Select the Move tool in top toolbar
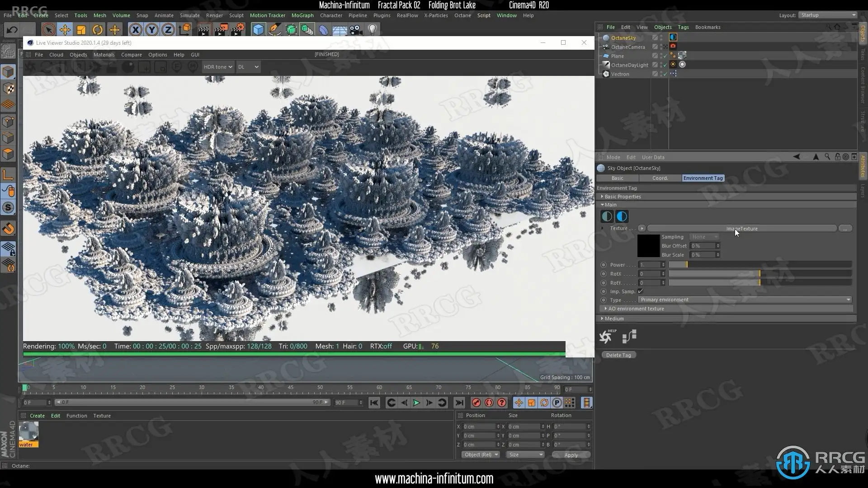This screenshot has width=868, height=488. tap(65, 30)
